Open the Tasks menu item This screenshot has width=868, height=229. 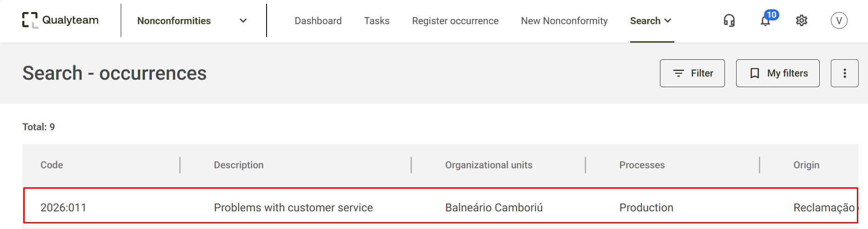tap(377, 21)
